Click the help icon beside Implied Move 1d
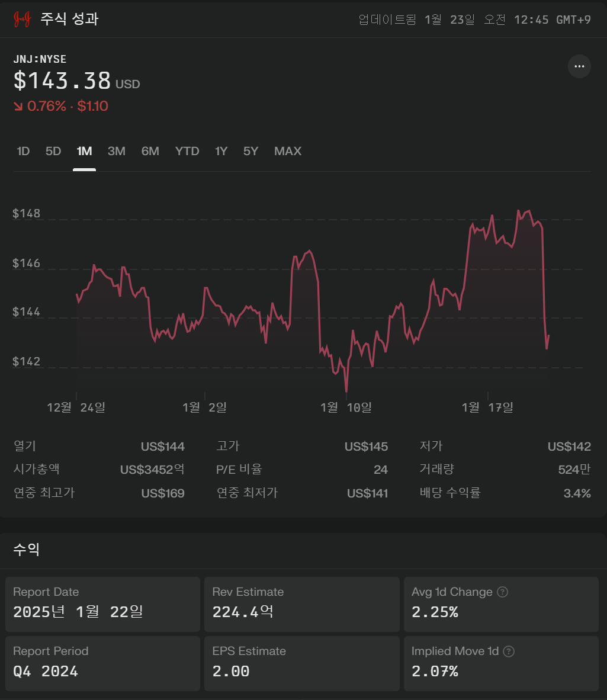This screenshot has width=607, height=700. (509, 651)
